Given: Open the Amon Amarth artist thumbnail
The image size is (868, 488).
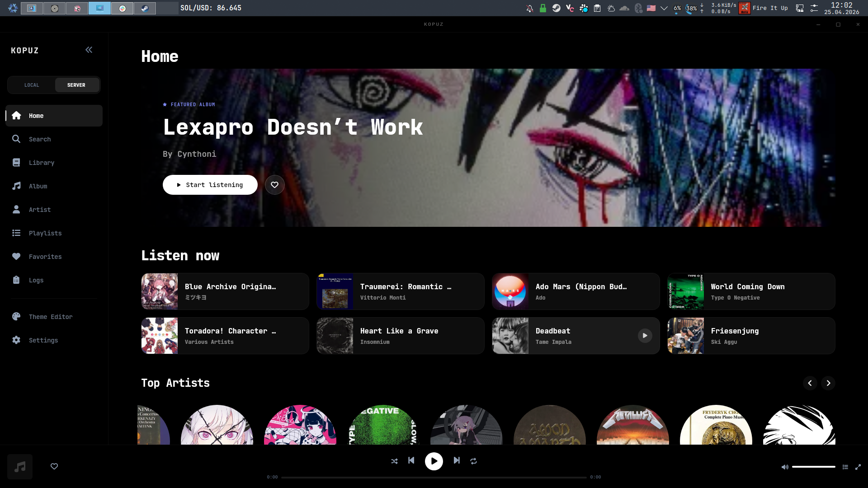Looking at the screenshot, I should coord(550,425).
